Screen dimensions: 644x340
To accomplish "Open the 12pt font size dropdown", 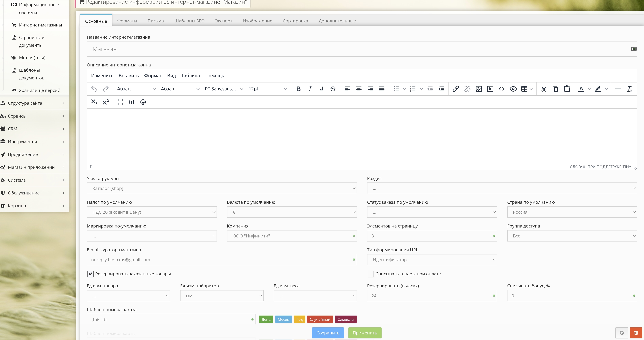I will (268, 89).
